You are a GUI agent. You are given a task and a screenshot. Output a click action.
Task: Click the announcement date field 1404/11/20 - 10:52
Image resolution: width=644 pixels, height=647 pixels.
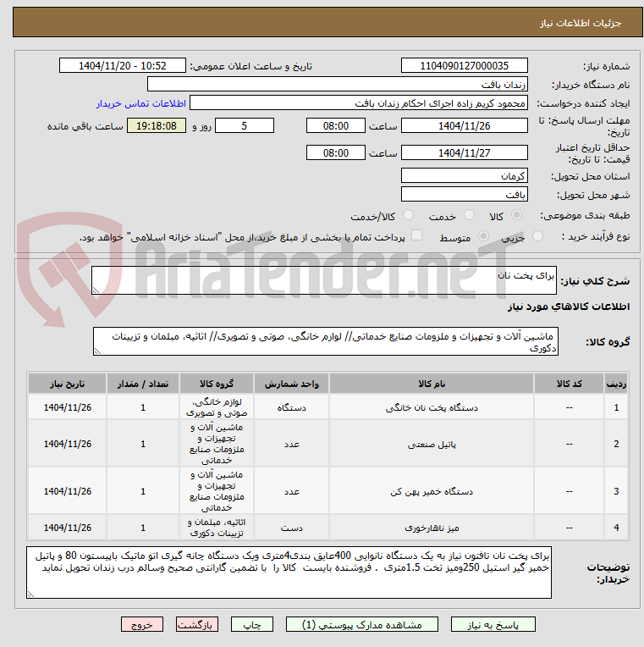pyautogui.click(x=123, y=65)
